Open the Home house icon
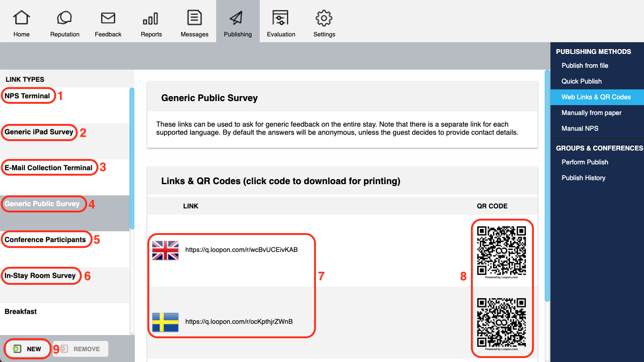 click(x=22, y=18)
